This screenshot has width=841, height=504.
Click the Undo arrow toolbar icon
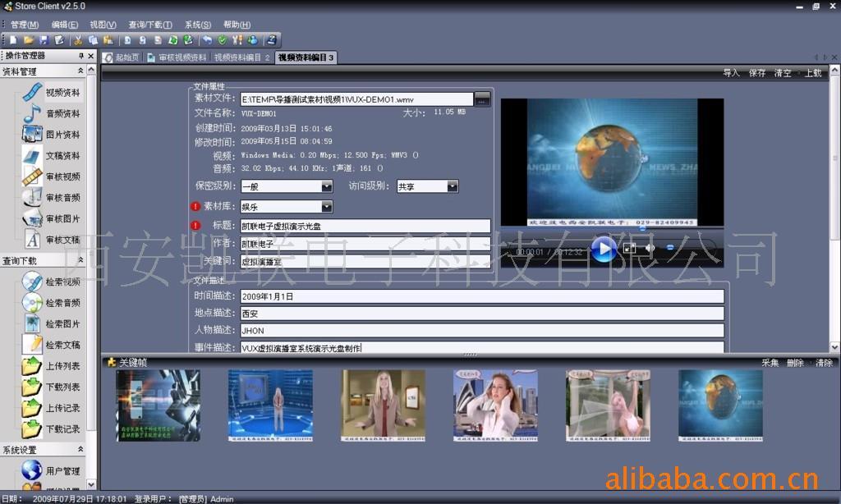tap(206, 39)
